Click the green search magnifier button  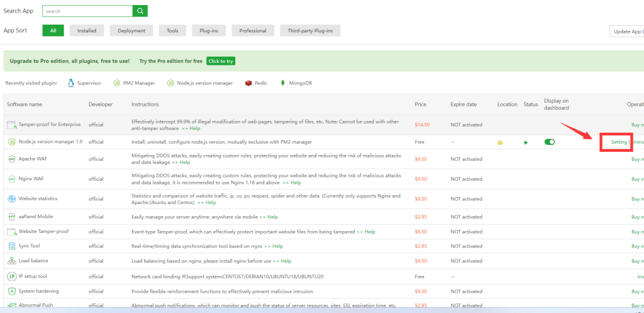click(x=140, y=11)
